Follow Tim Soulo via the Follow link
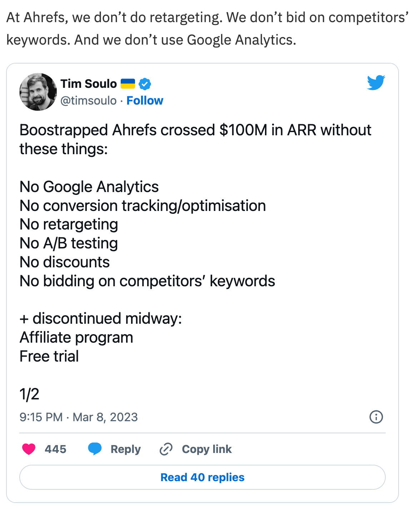 click(x=144, y=101)
